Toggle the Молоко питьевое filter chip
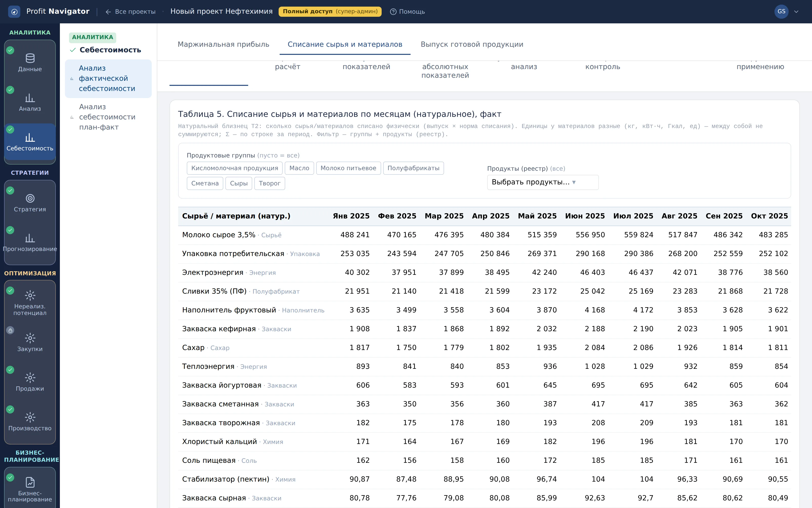The width and height of the screenshot is (812, 508). coord(348,168)
